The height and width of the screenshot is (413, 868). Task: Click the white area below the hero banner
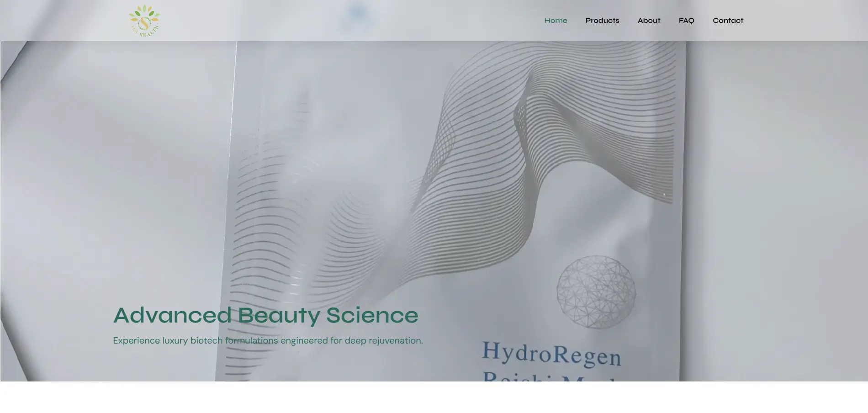coord(434,397)
